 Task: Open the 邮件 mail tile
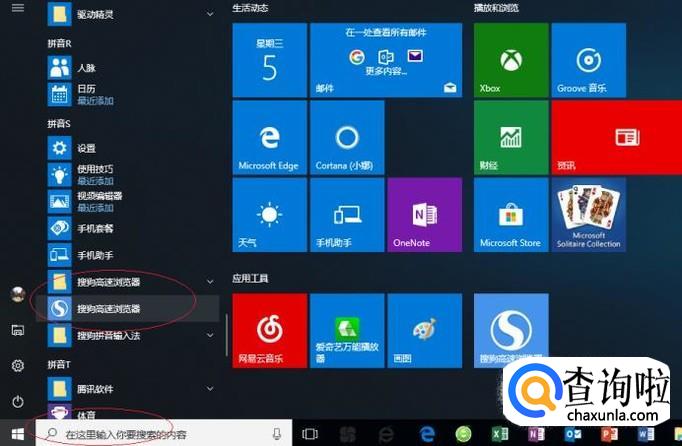[x=386, y=60]
